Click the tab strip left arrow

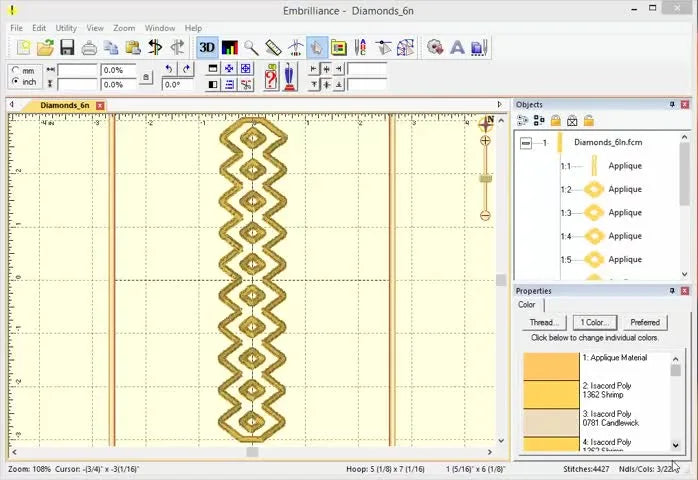[12, 105]
